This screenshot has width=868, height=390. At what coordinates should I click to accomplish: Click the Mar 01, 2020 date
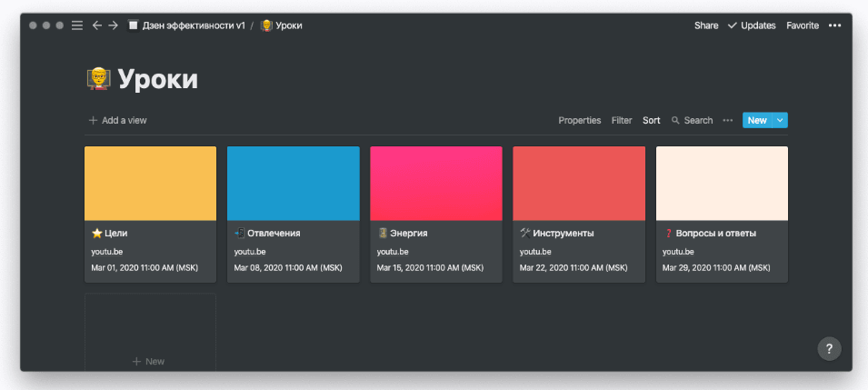[x=145, y=267]
